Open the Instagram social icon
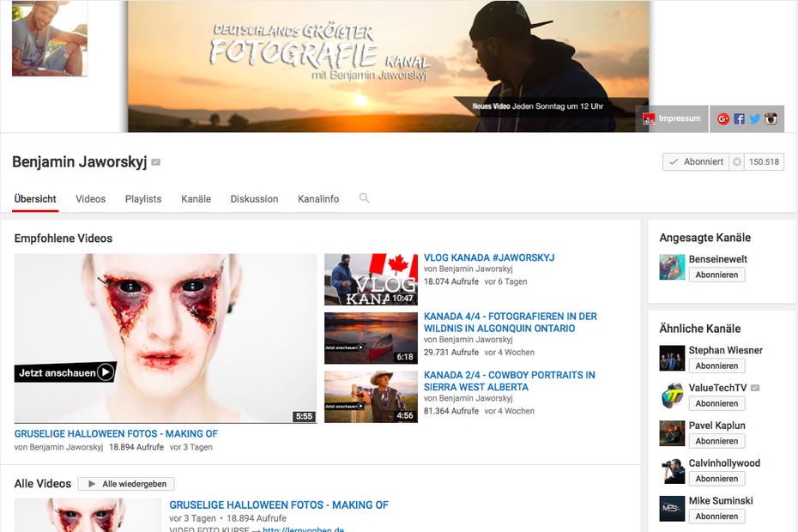The image size is (798, 532). [x=771, y=118]
